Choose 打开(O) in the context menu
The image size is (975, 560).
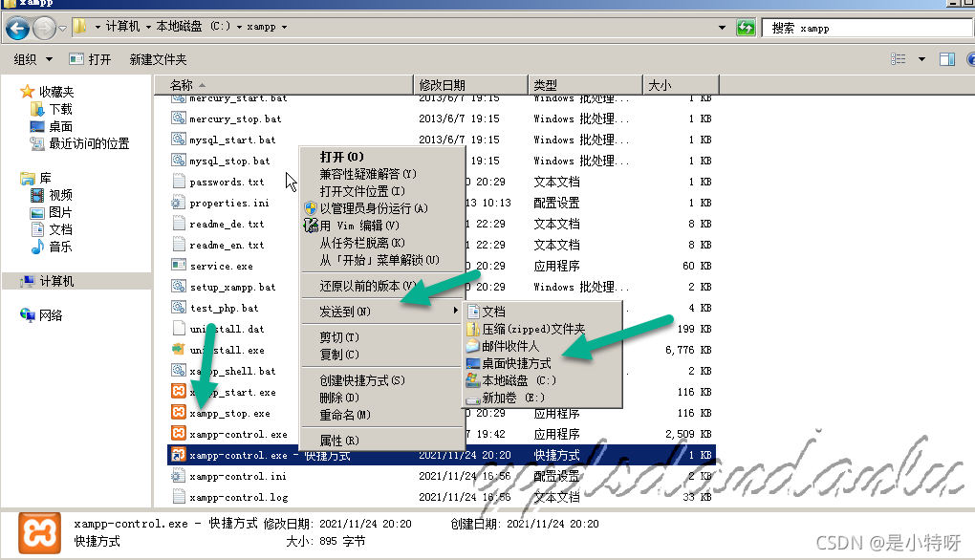pos(381,157)
